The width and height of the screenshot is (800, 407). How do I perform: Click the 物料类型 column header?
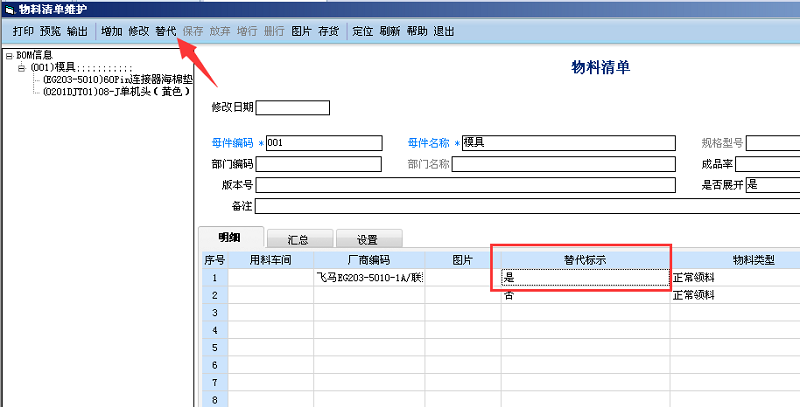[735, 260]
